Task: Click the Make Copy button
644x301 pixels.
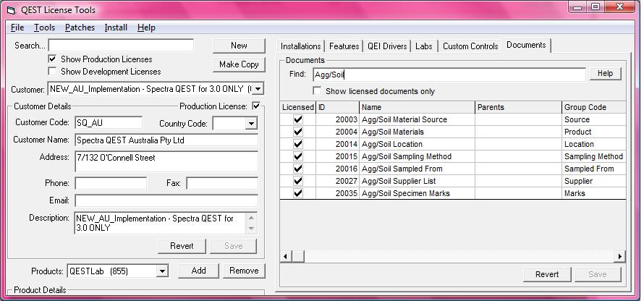Action: 239,64
